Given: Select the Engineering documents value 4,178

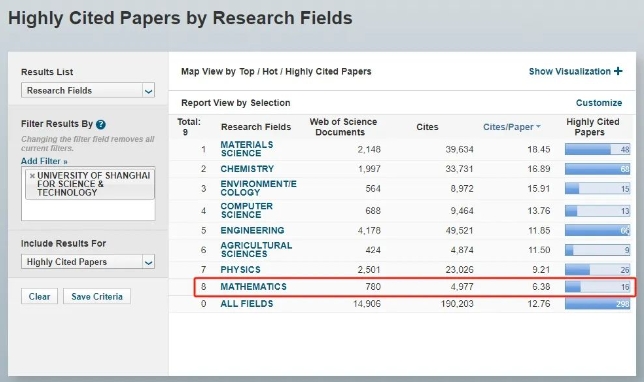Looking at the screenshot, I should (x=369, y=230).
